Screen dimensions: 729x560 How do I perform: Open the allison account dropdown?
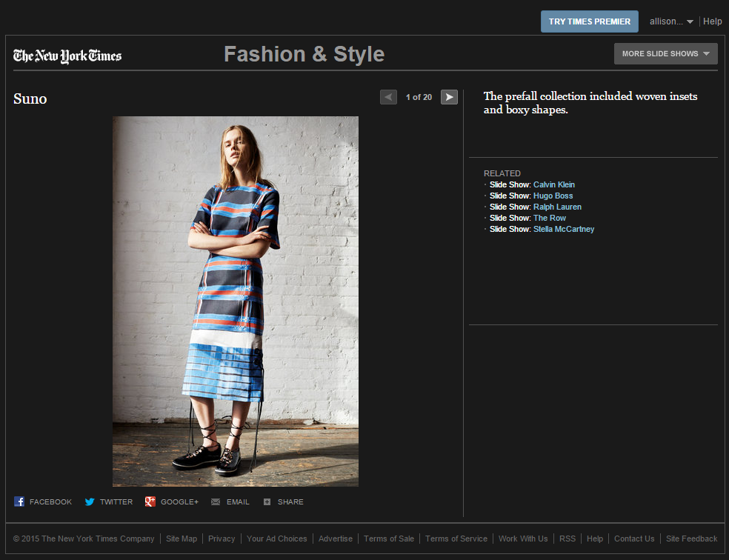click(671, 21)
